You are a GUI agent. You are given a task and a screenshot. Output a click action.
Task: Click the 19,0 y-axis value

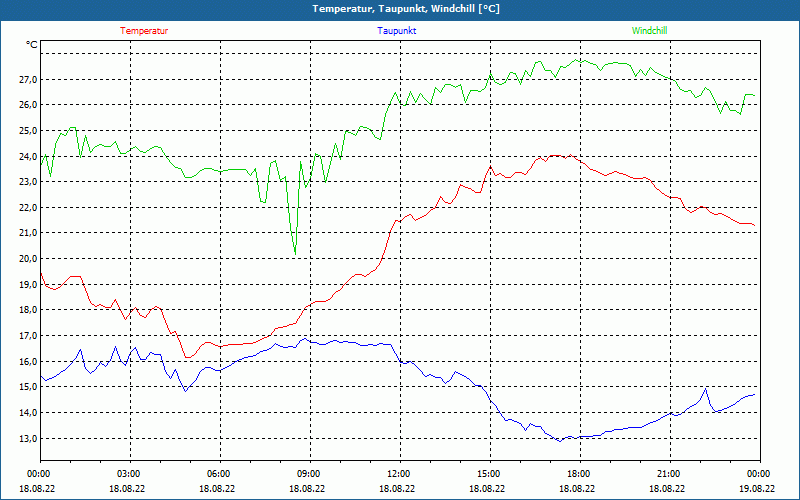coord(29,285)
